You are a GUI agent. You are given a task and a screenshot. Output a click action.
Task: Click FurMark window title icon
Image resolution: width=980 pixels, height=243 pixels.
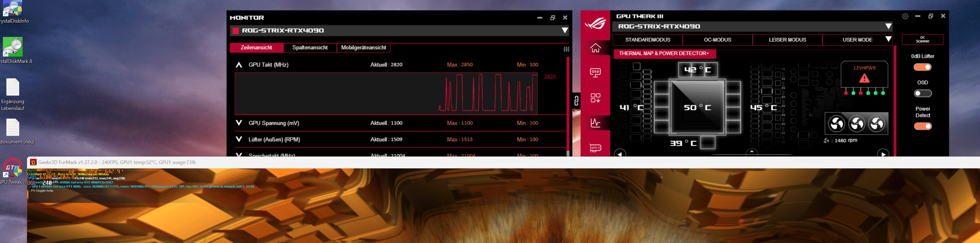point(33,162)
